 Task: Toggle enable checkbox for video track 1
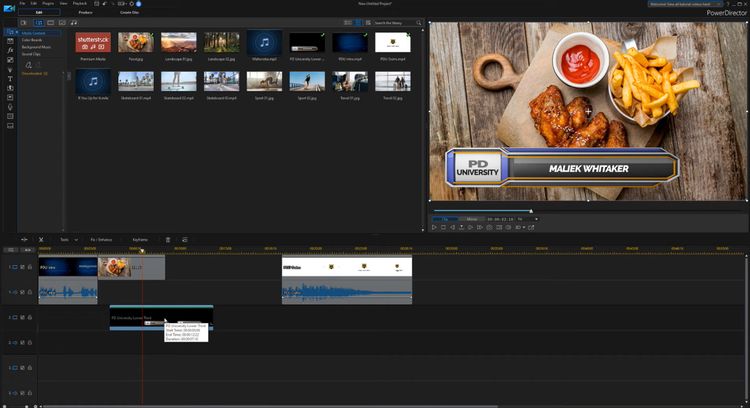[22, 267]
